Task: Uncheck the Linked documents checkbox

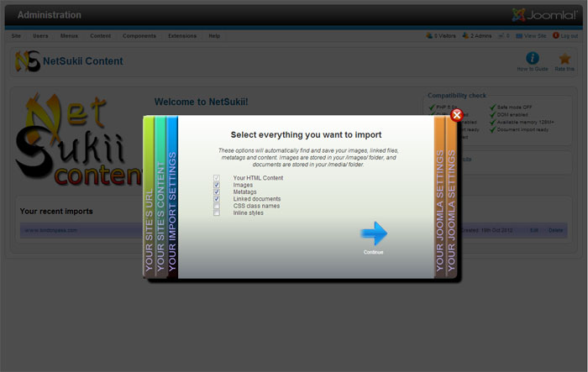Action: (x=217, y=199)
